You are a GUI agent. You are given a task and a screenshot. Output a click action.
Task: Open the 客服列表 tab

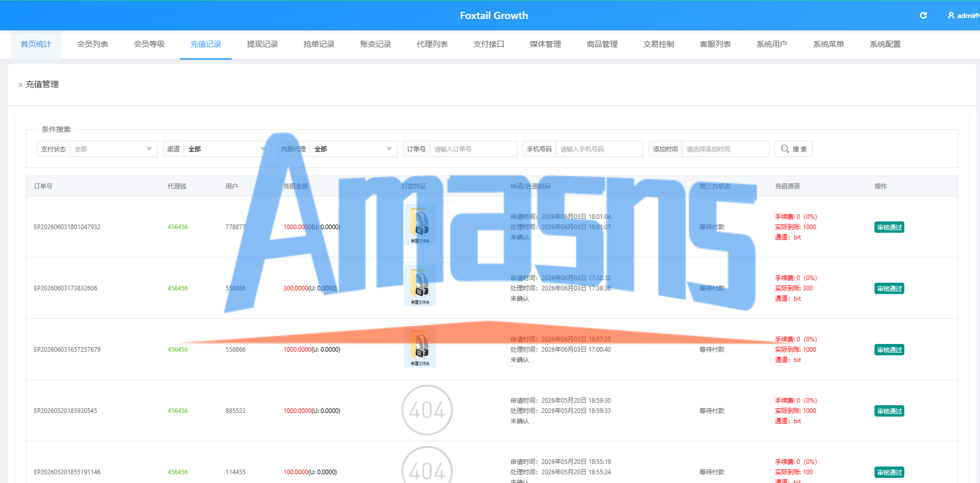point(715,44)
